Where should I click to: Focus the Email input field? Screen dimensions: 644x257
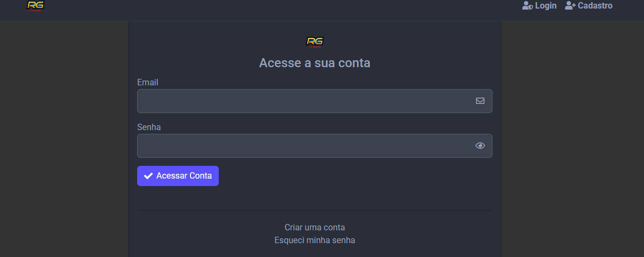click(x=304, y=101)
